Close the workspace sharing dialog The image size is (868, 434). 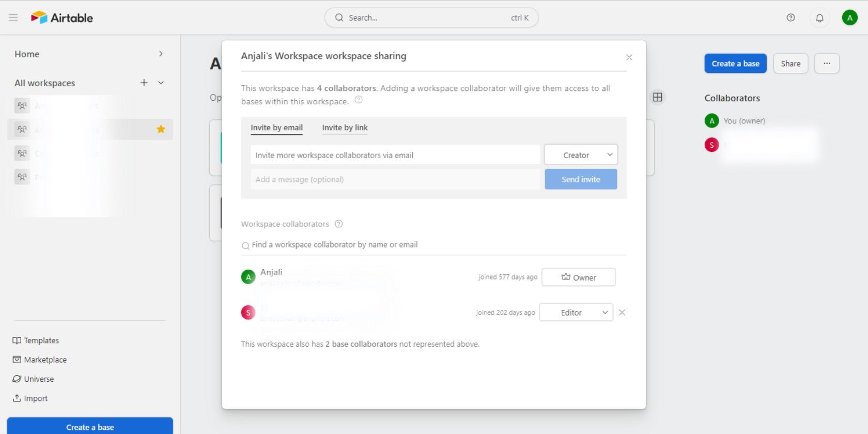629,57
